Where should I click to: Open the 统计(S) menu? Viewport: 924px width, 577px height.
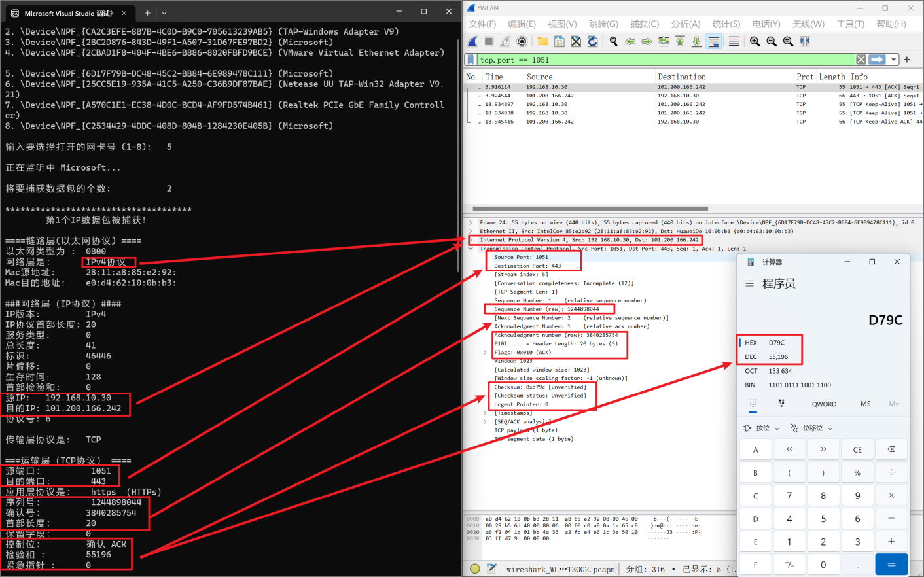[x=726, y=24]
